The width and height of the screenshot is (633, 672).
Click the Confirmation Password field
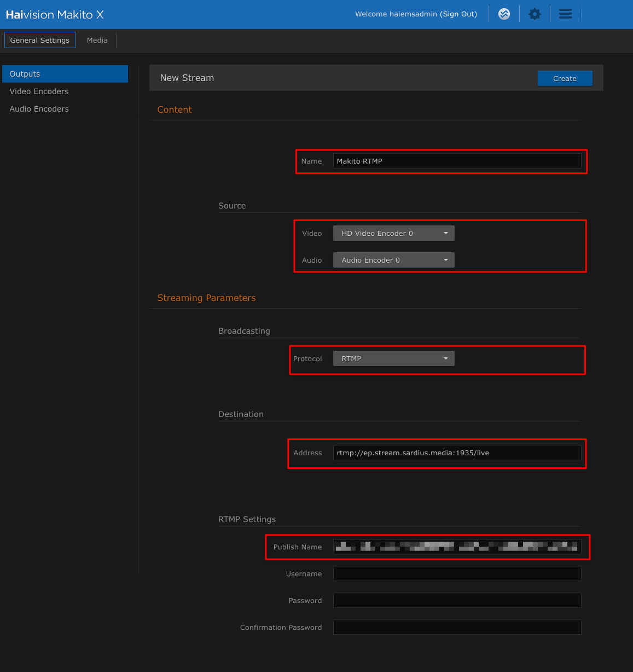pyautogui.click(x=457, y=627)
